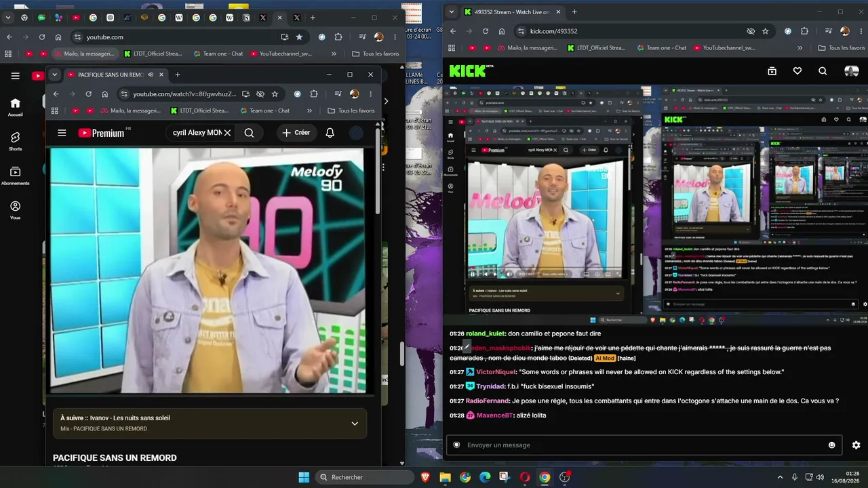
Task: Open Abonnements in the YouTube sidebar
Action: (15, 176)
